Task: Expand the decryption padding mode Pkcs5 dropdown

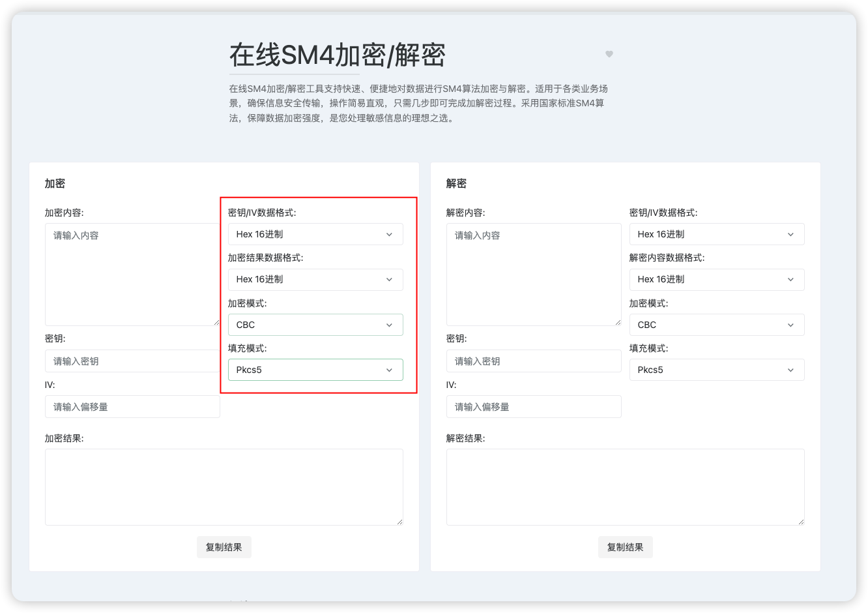Action: (716, 370)
